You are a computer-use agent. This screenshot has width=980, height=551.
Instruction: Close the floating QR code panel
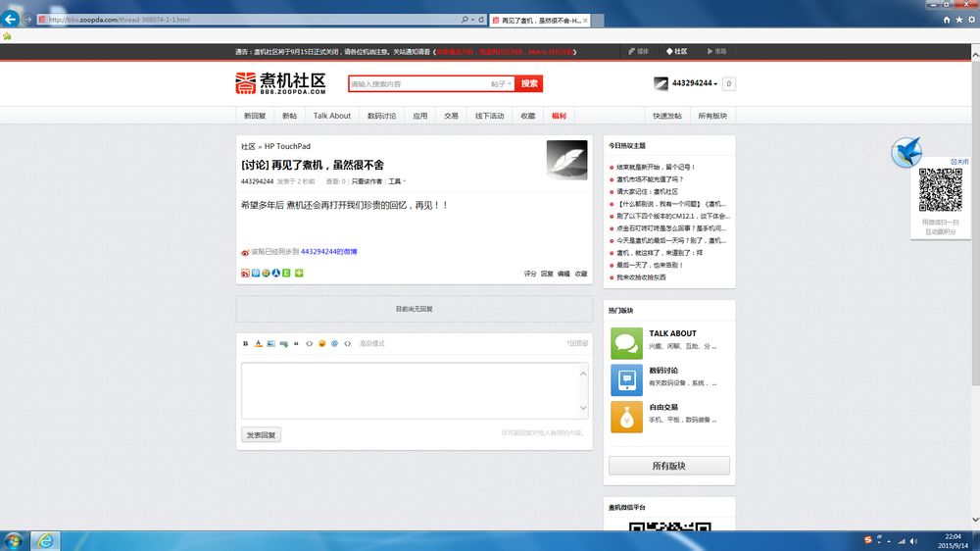click(x=960, y=162)
